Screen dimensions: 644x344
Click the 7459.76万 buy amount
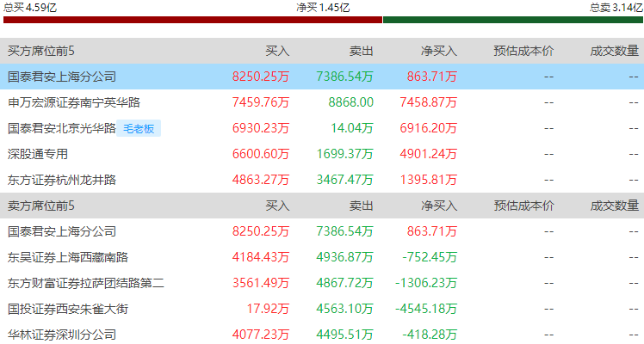click(261, 102)
